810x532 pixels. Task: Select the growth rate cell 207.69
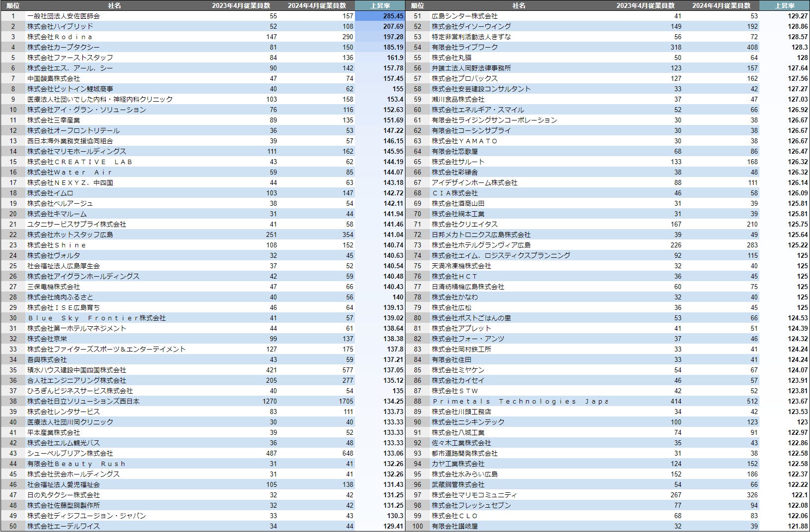point(393,26)
